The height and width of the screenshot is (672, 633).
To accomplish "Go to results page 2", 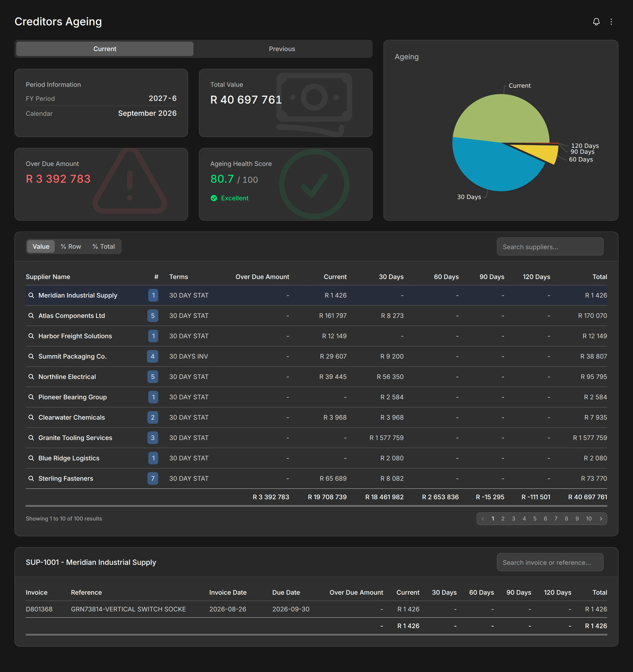I will 503,518.
